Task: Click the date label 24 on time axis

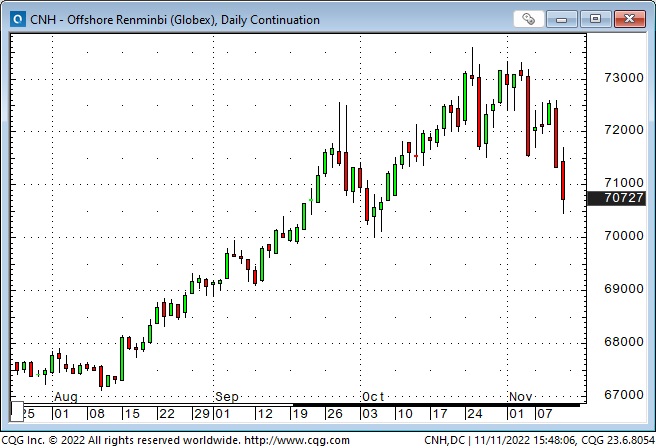Action: point(475,414)
